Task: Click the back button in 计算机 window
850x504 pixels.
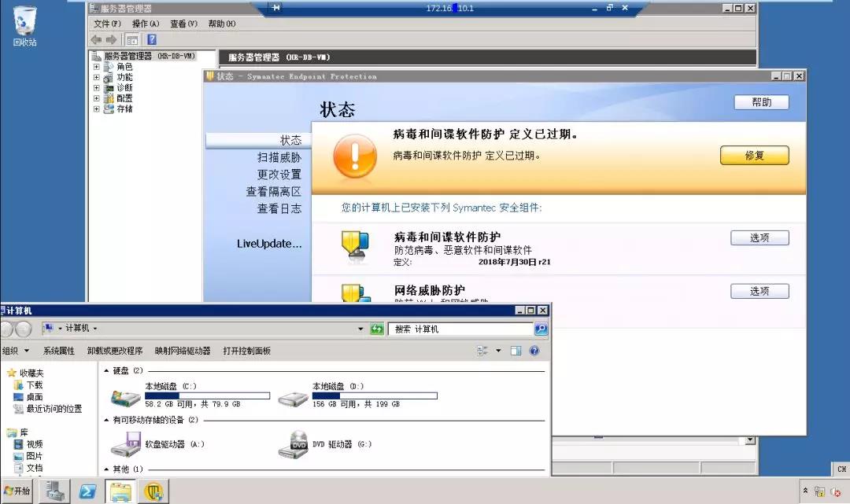Action: (6, 329)
